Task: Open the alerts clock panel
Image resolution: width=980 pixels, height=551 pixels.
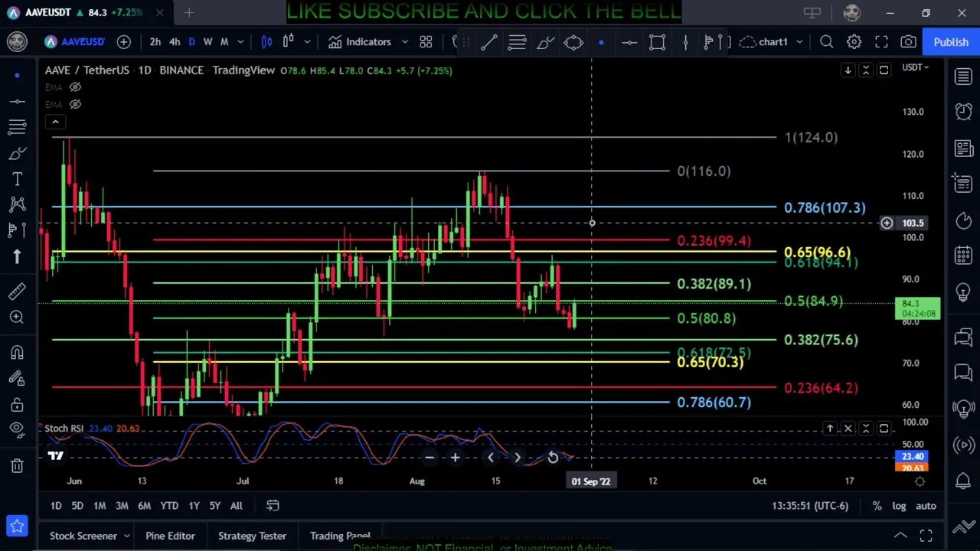Action: (963, 112)
